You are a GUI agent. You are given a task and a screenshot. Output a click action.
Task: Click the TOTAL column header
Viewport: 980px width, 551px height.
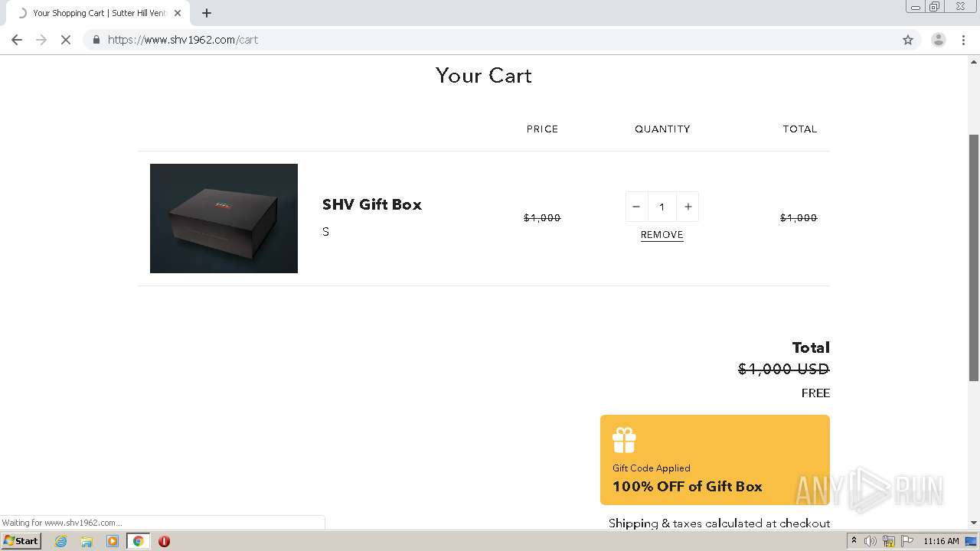(x=800, y=129)
